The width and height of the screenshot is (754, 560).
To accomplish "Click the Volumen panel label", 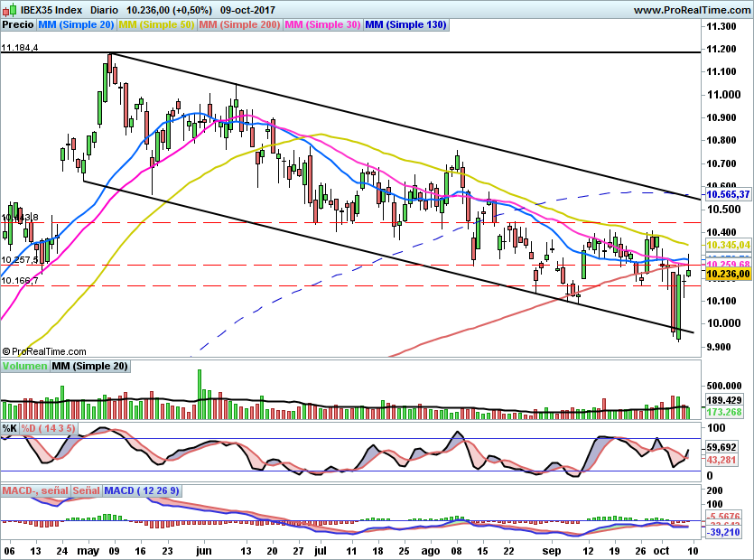I will pos(24,366).
